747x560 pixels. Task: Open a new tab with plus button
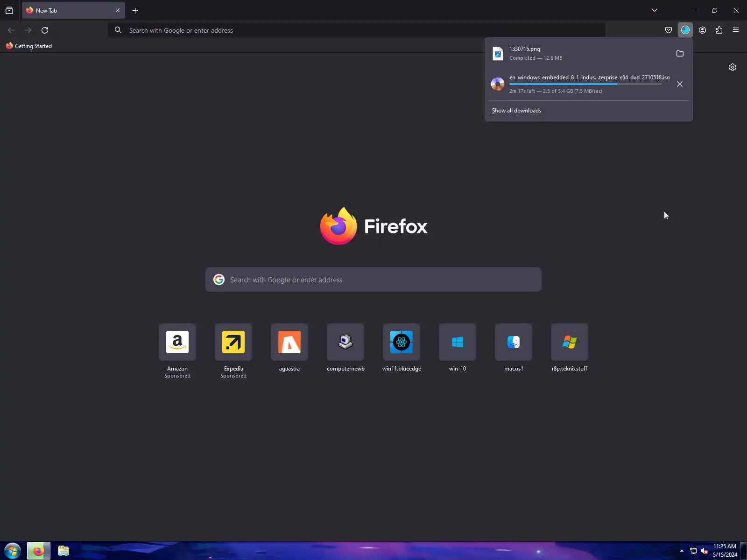(x=135, y=10)
